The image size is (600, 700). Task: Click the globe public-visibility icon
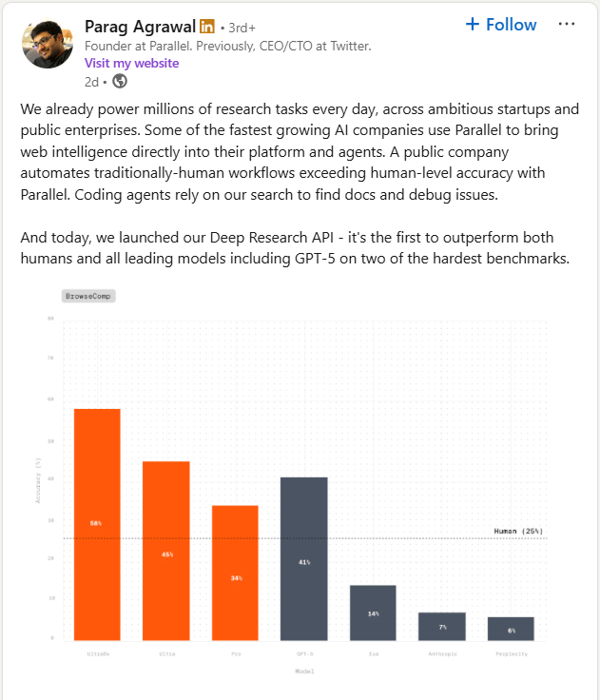120,81
